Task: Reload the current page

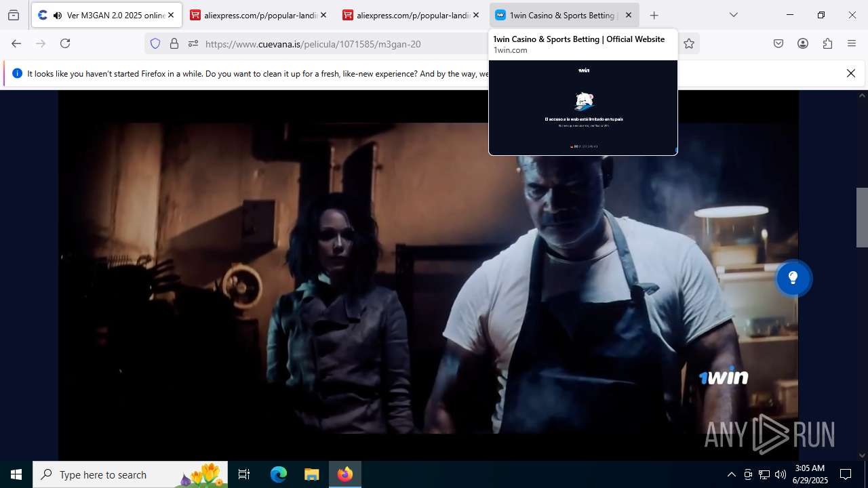Action: [65, 43]
